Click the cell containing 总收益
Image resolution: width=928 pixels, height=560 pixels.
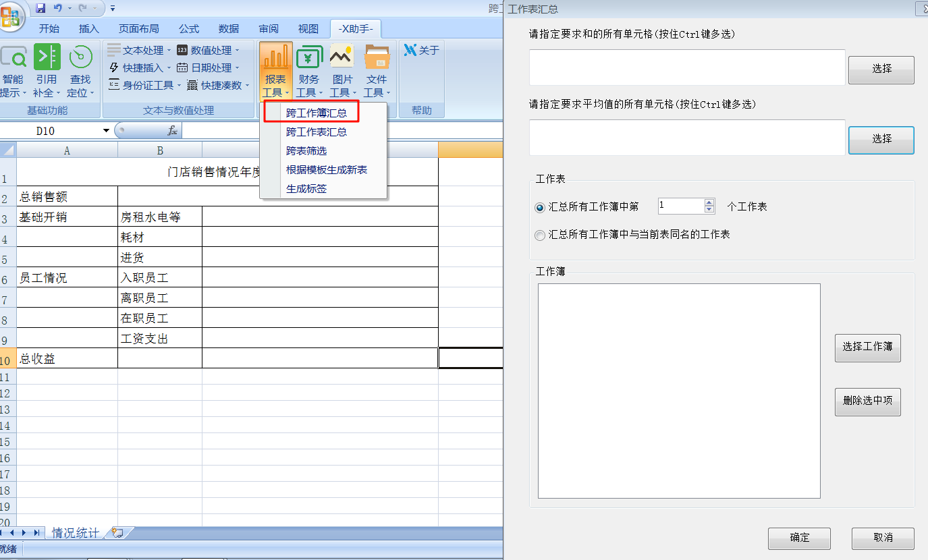pyautogui.click(x=67, y=359)
